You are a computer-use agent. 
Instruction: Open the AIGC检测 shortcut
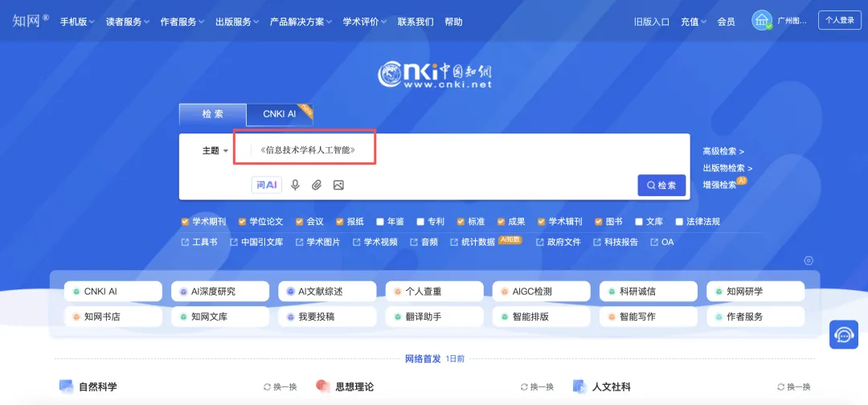click(542, 291)
